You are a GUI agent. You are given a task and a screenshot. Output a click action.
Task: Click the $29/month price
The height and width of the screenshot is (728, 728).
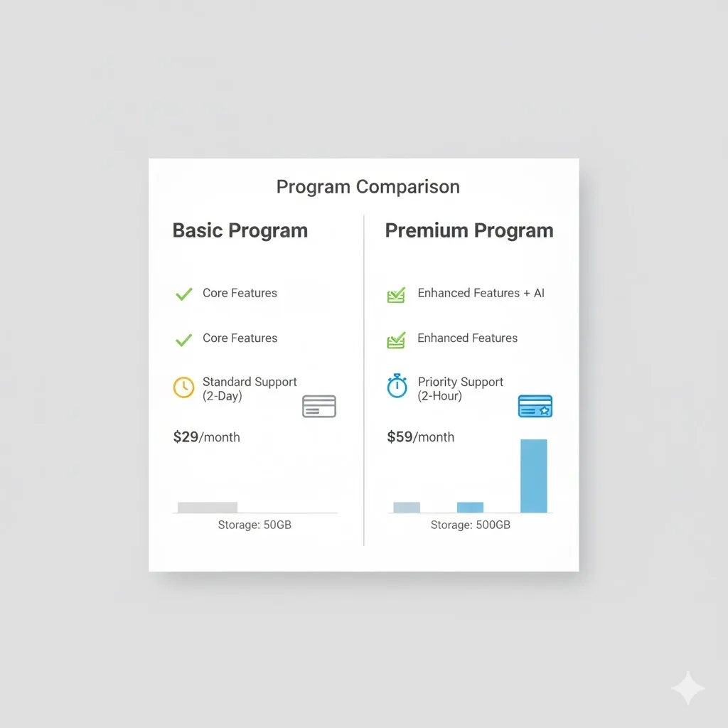[207, 437]
